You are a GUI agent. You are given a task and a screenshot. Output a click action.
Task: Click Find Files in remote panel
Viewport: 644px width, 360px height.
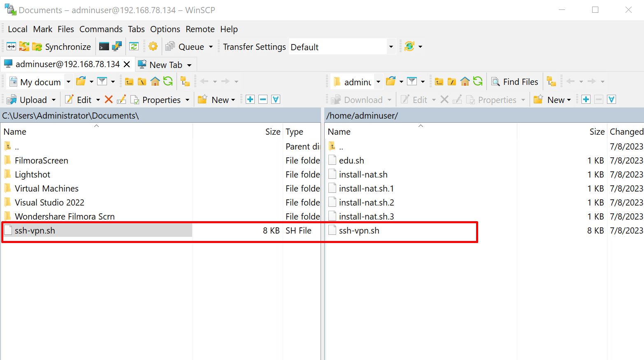[515, 82]
